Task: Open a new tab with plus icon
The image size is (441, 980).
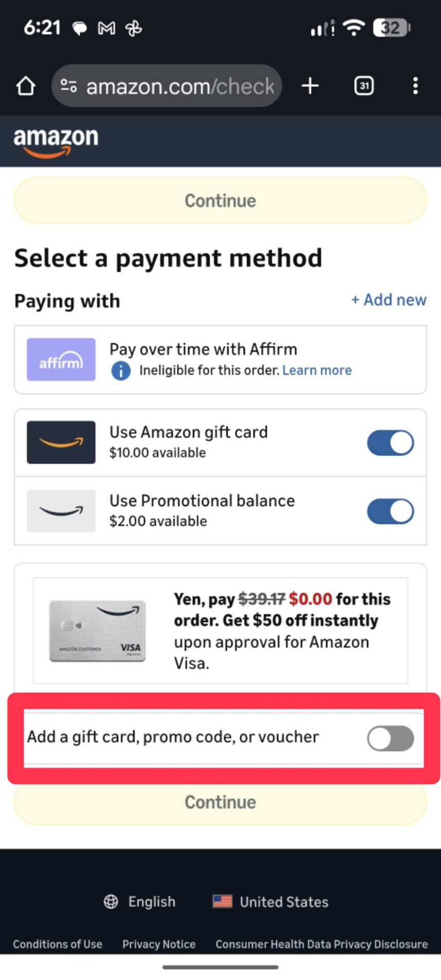Action: [310, 86]
